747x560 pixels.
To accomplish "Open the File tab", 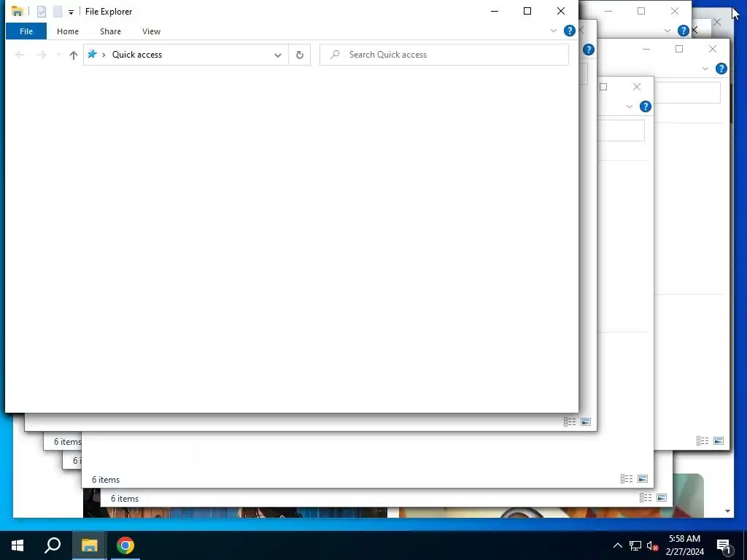I will (x=26, y=31).
